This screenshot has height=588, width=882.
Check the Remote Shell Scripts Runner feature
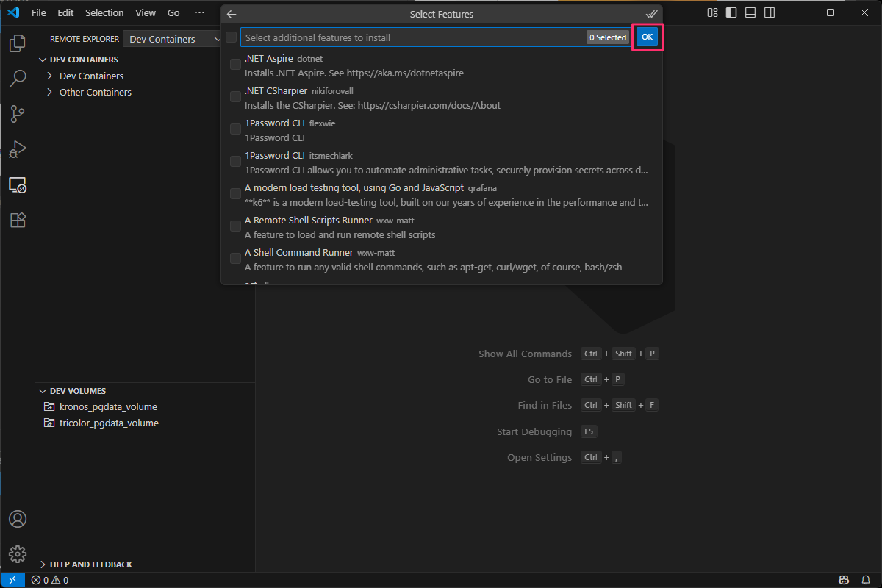(x=235, y=226)
